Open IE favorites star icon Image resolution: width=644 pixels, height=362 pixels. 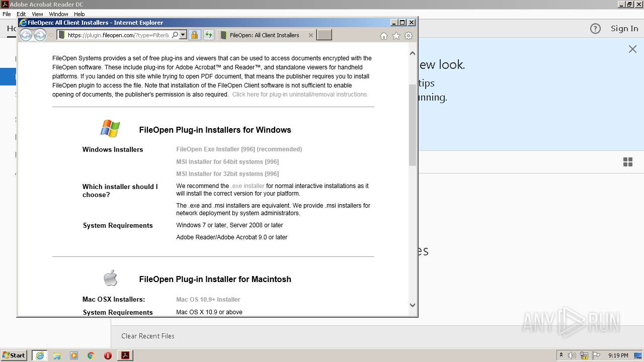pyautogui.click(x=396, y=36)
